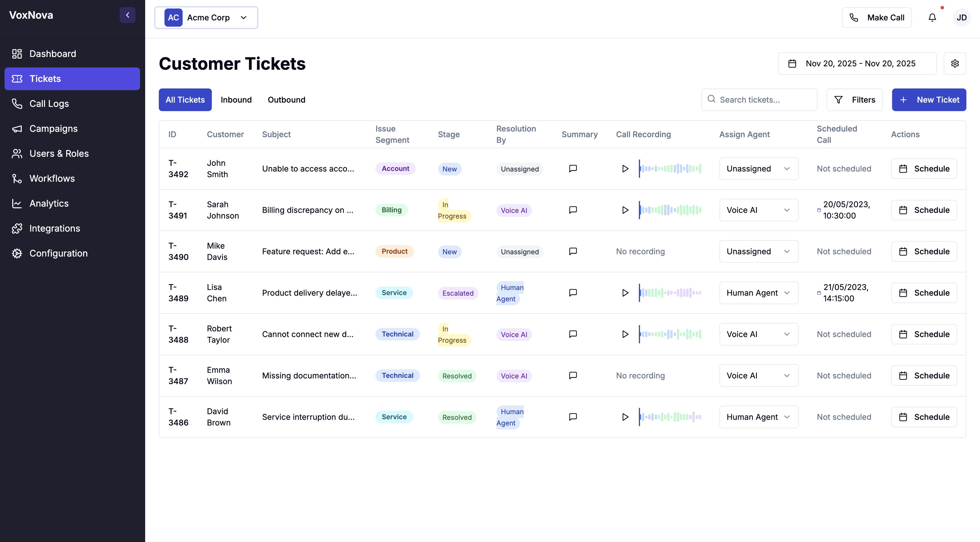This screenshot has width=980, height=542.
Task: Click the notification bell icon
Action: pos(932,18)
